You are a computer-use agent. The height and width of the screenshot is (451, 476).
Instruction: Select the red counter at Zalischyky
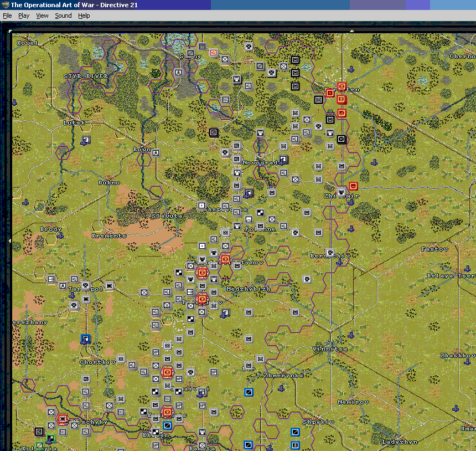pyautogui.click(x=63, y=419)
